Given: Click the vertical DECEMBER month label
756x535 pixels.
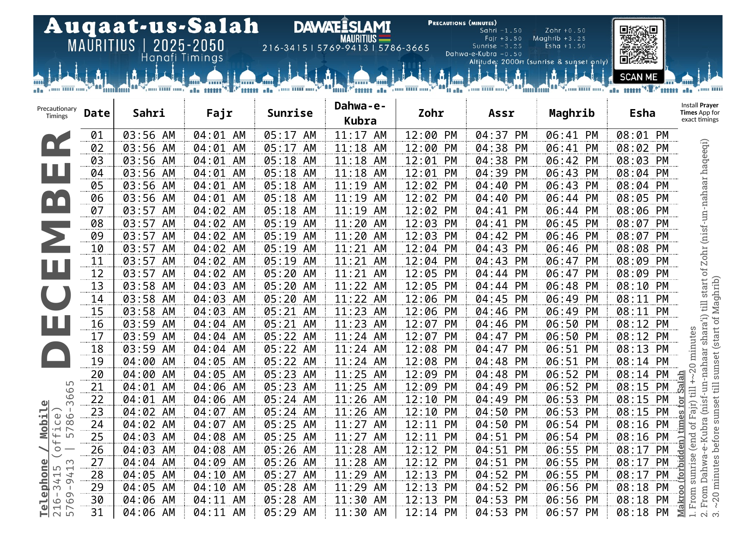Looking at the screenshot, I should pos(56,249).
